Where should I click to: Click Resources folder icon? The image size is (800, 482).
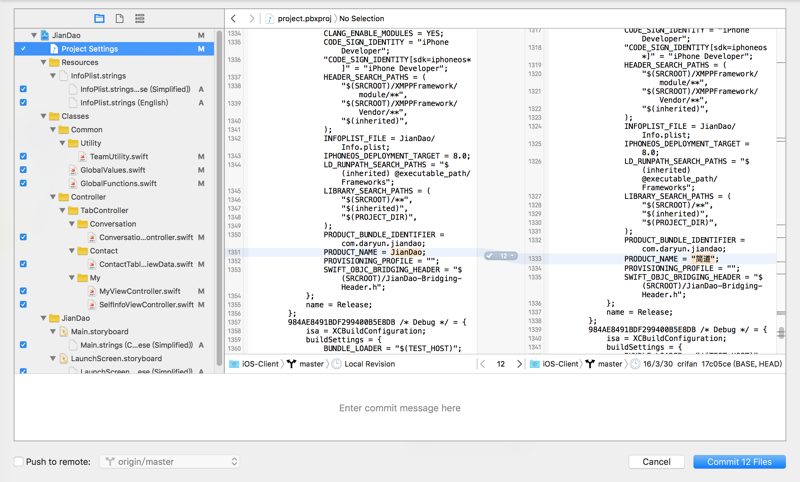[54, 62]
